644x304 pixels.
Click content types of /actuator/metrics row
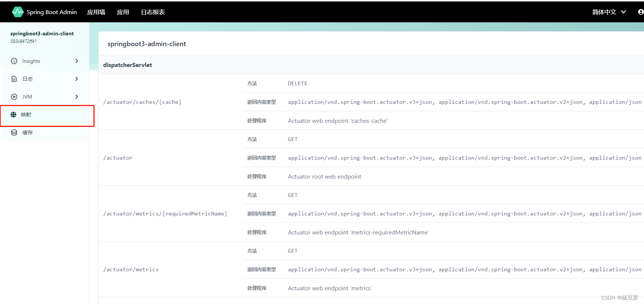coord(465,269)
